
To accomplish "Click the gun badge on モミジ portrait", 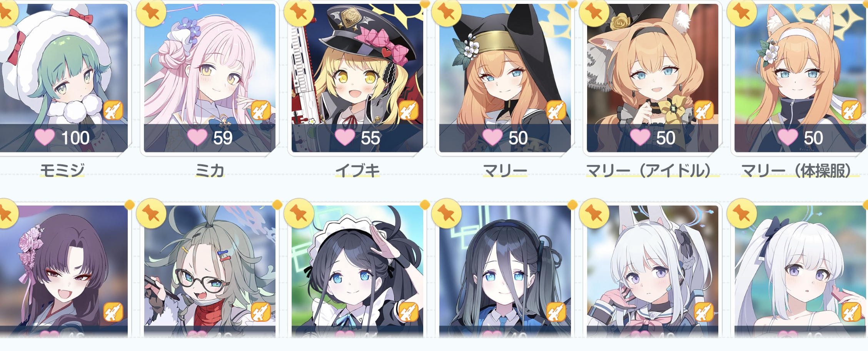I will pyautogui.click(x=113, y=110).
